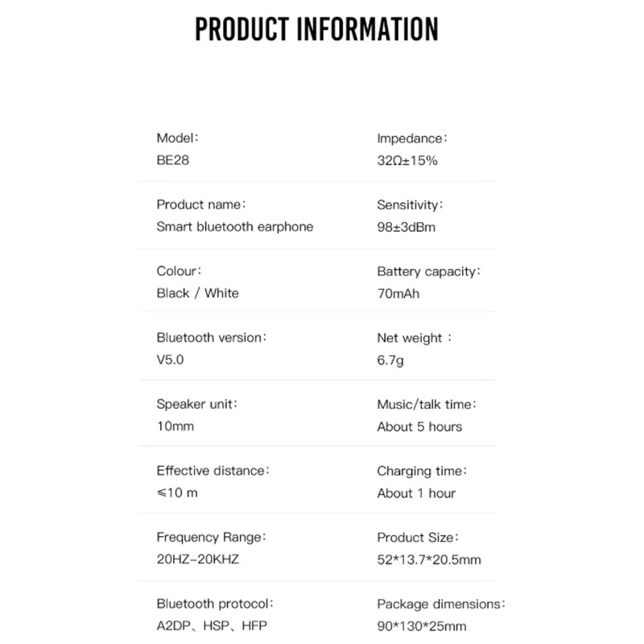Image resolution: width=644 pixels, height=644 pixels.
Task: Select the Effective distance value ≤10 m
Action: point(179,493)
